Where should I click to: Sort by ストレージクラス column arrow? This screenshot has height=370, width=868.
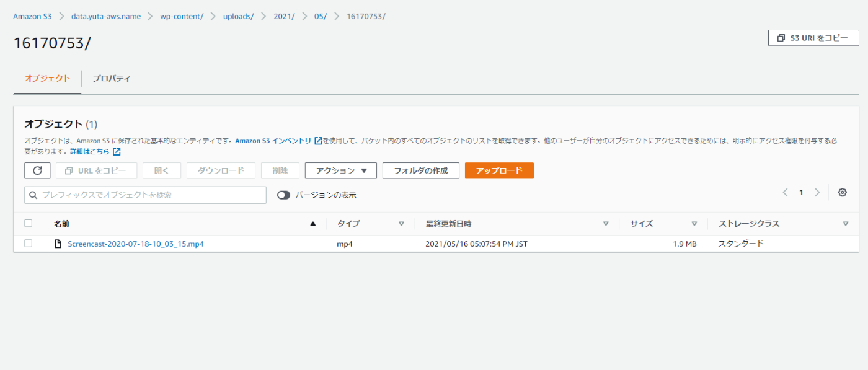[x=846, y=224]
